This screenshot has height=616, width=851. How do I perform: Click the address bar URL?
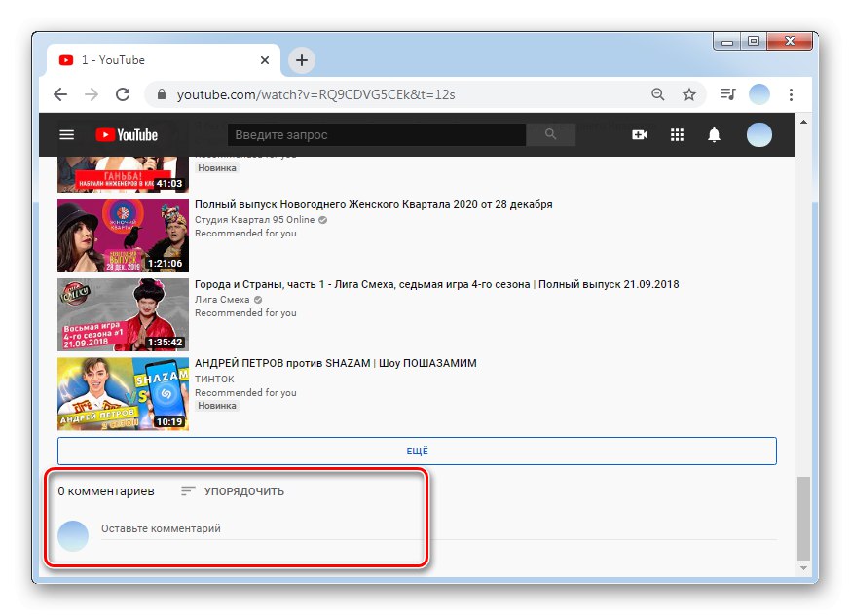point(315,94)
